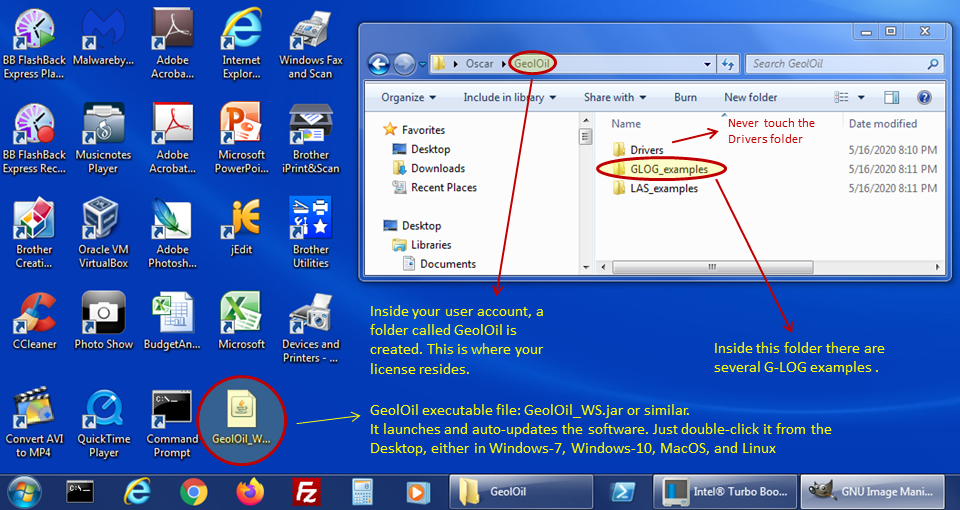Open Downloads in navigation pane
This screenshot has width=960, height=510.
point(429,168)
